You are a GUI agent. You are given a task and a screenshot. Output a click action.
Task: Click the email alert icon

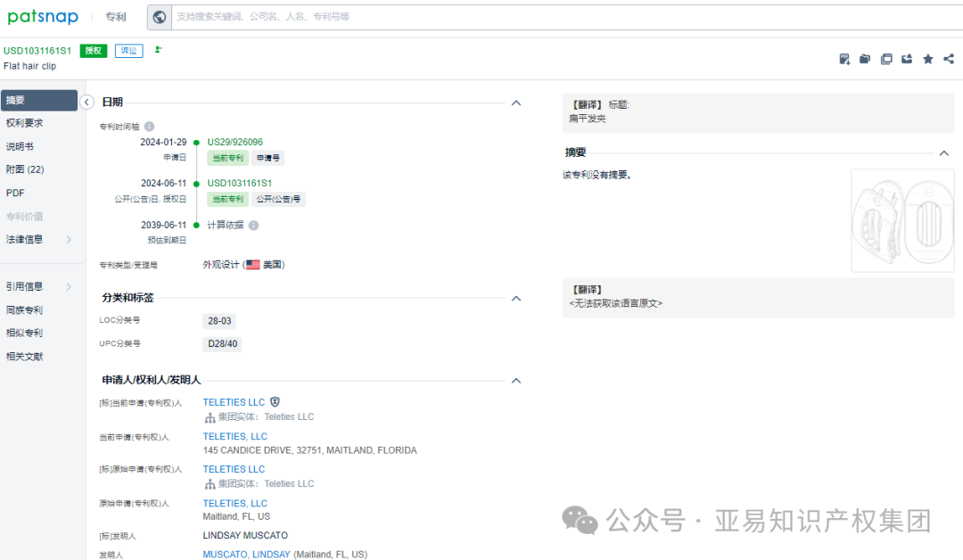[907, 59]
